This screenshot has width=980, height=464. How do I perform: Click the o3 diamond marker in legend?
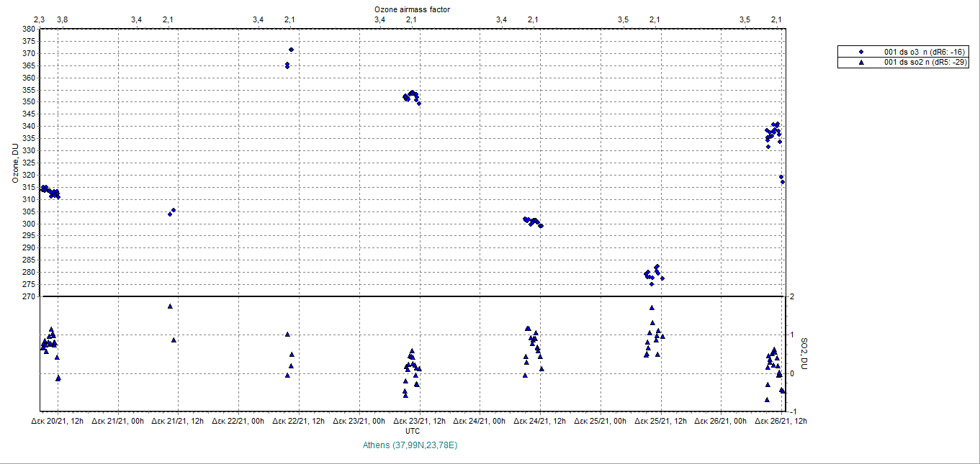pyautogui.click(x=861, y=52)
